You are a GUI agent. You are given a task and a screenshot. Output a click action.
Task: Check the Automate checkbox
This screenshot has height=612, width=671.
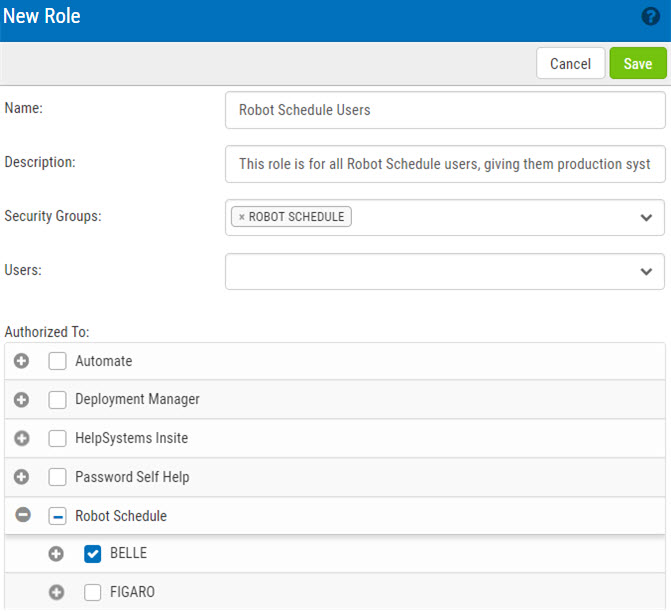pos(57,361)
